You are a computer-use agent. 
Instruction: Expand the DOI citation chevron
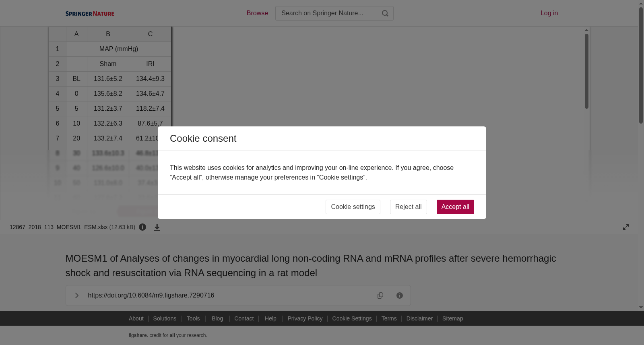tap(76, 295)
